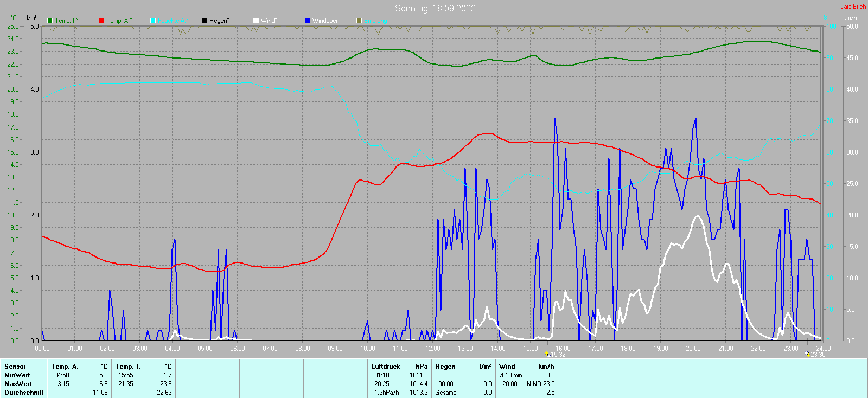Image resolution: width=868 pixels, height=398 pixels.
Task: Click the Regen Gesamt value in table
Action: pyautogui.click(x=487, y=393)
